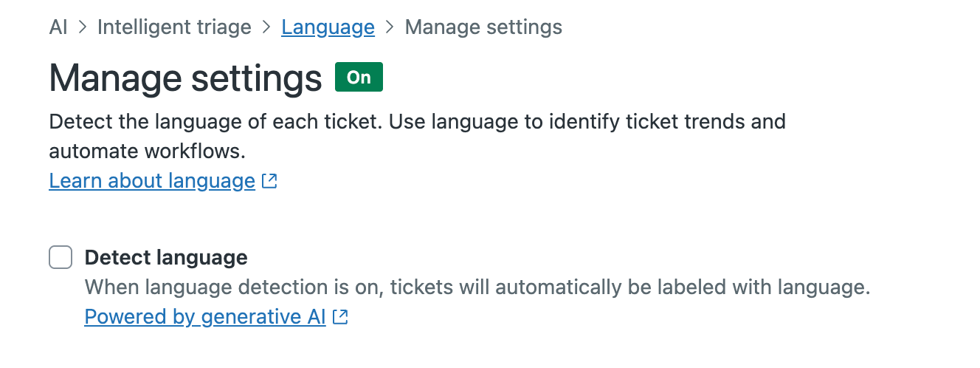
Task: Click the AI breadcrumb item
Action: [58, 27]
